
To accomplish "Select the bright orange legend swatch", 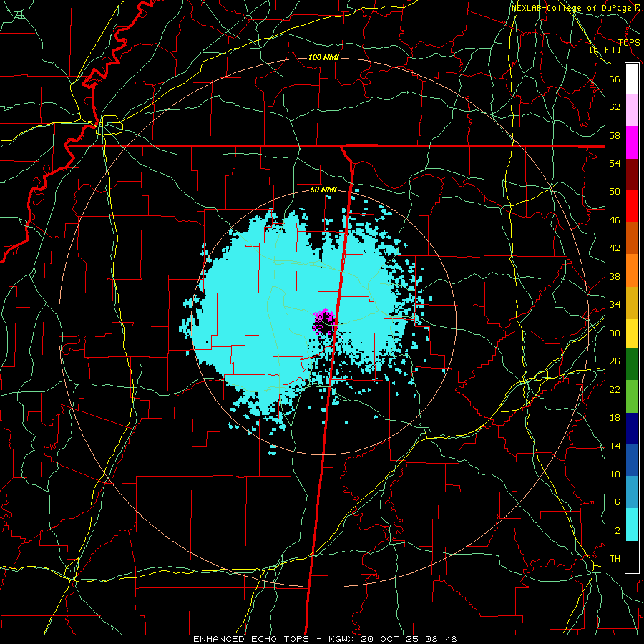I will tap(632, 270).
